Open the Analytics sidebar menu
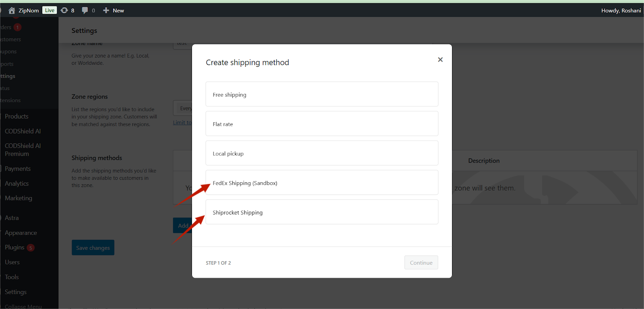Screen dimensions: 644x309 coord(17,183)
